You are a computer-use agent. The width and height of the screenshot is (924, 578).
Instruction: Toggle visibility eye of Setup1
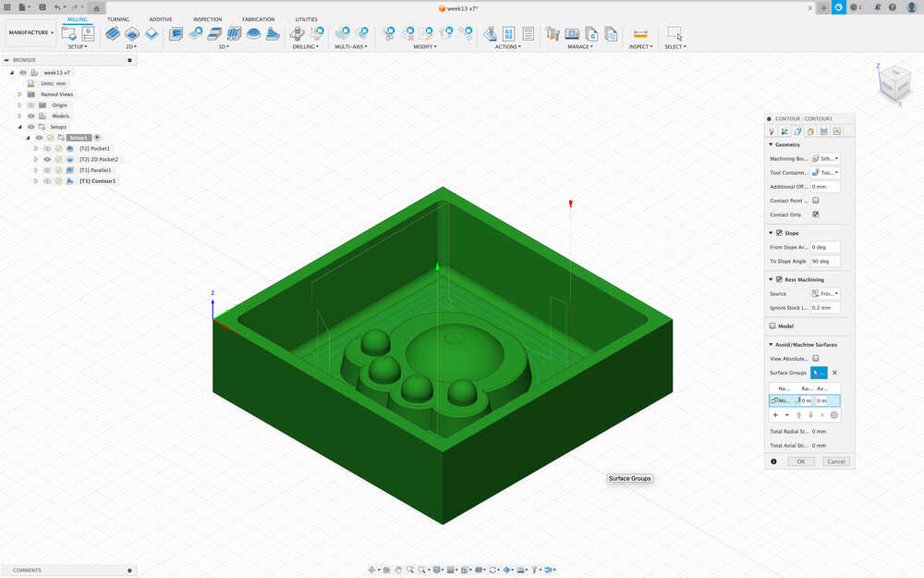coord(39,138)
